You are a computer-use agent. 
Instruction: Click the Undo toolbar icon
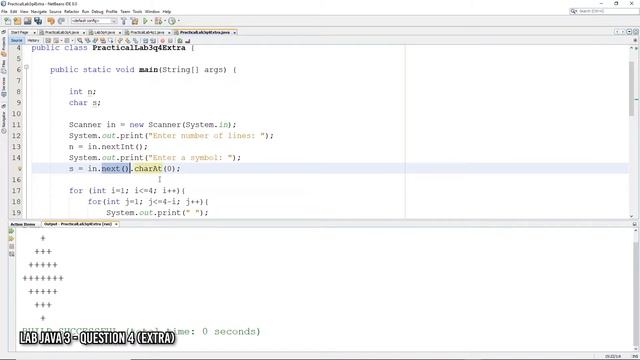click(x=51, y=21)
